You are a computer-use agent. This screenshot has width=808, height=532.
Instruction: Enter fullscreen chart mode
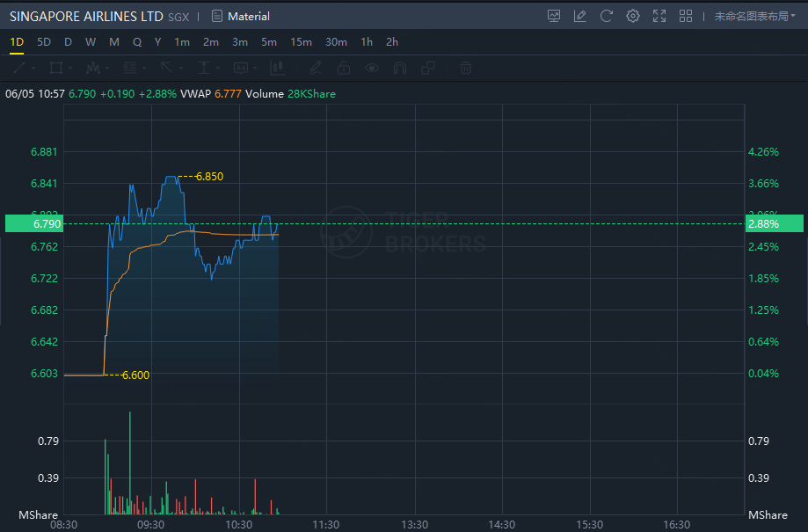pos(659,16)
